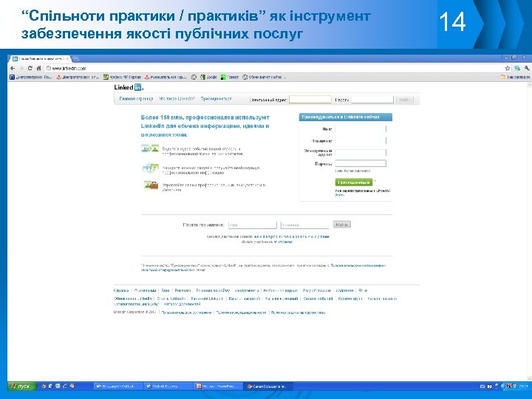532x399 pixels.
Task: Click the 'Войти' link under the join button
Action: [x=339, y=195]
